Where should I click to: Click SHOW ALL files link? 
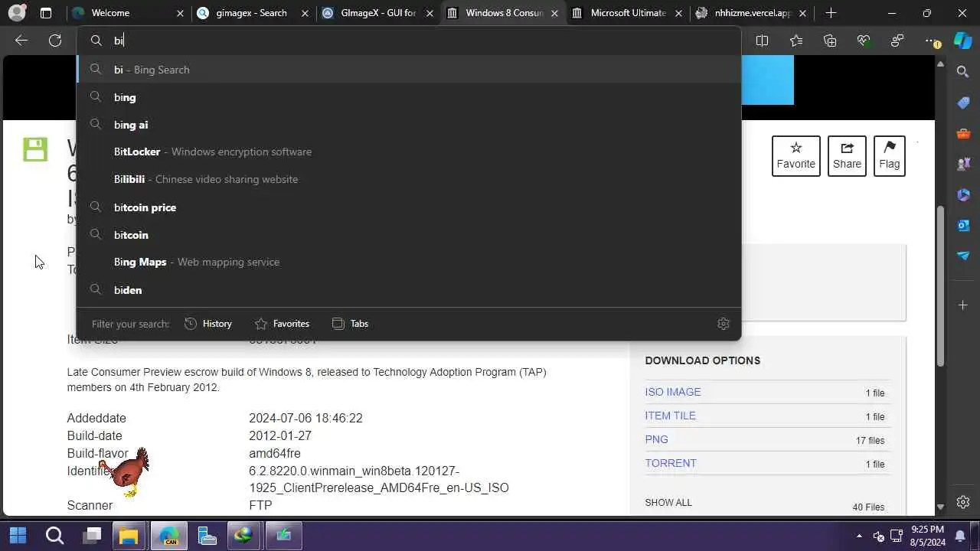(668, 503)
